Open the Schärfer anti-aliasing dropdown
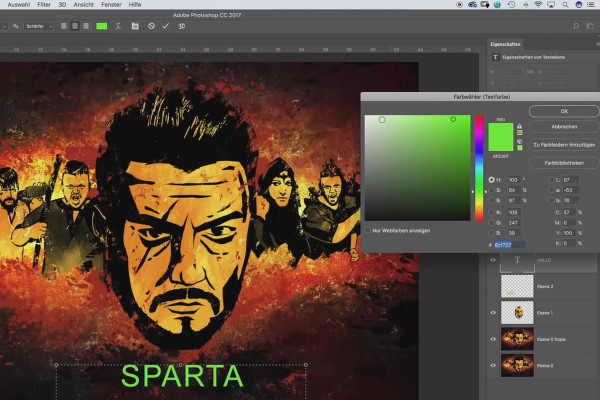The width and height of the screenshot is (600, 400). [x=39, y=26]
